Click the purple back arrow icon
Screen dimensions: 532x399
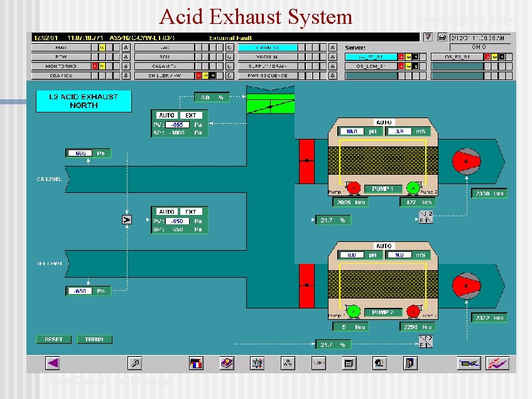pos(53,363)
